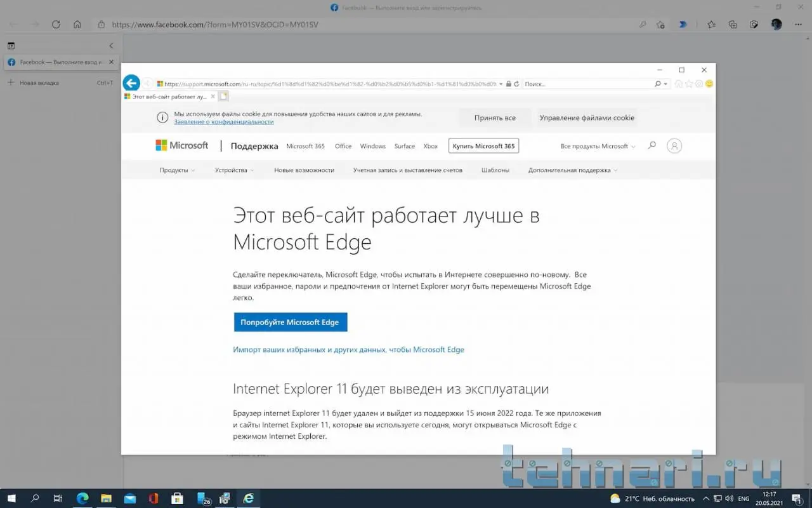812x508 pixels.
Task: Click the Edge back arrow
Action: coord(13,25)
